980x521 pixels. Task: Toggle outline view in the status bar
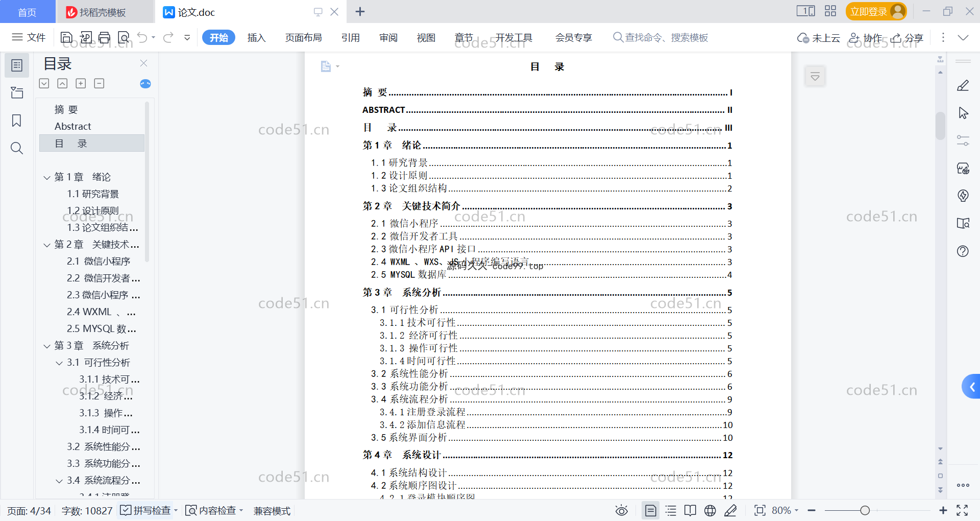[671, 510]
